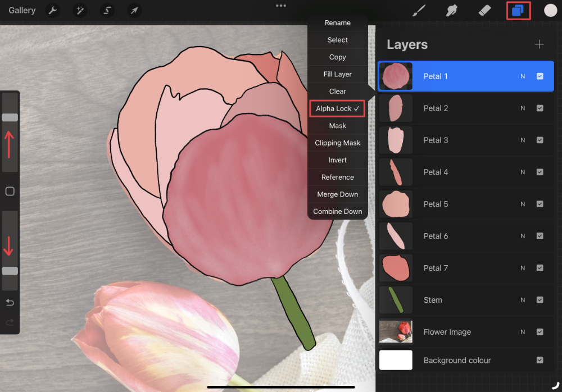
Task: Hide the Flower Image layer
Action: coord(541,332)
